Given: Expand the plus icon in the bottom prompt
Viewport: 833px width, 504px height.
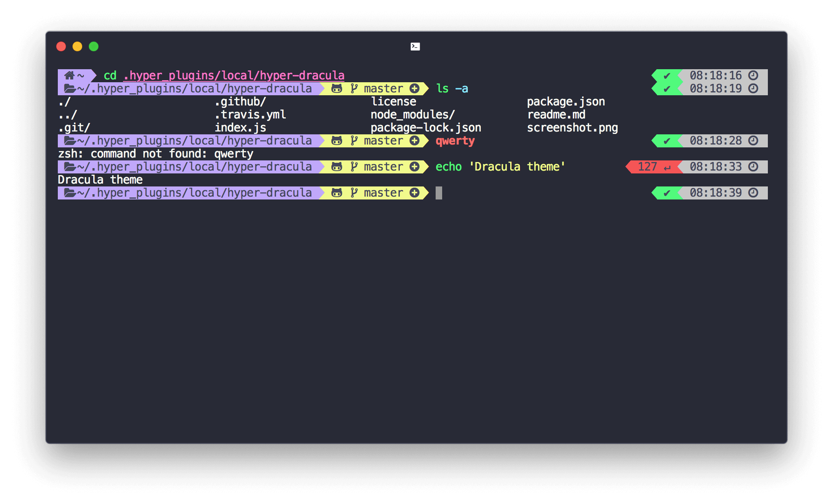Looking at the screenshot, I should click(x=414, y=193).
